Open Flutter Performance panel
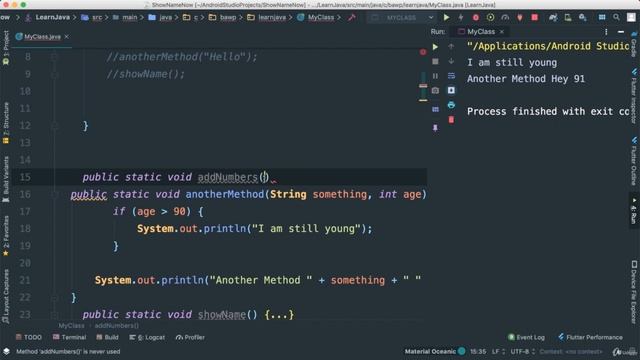Screen dimensions: 640x360 (x=590, y=337)
